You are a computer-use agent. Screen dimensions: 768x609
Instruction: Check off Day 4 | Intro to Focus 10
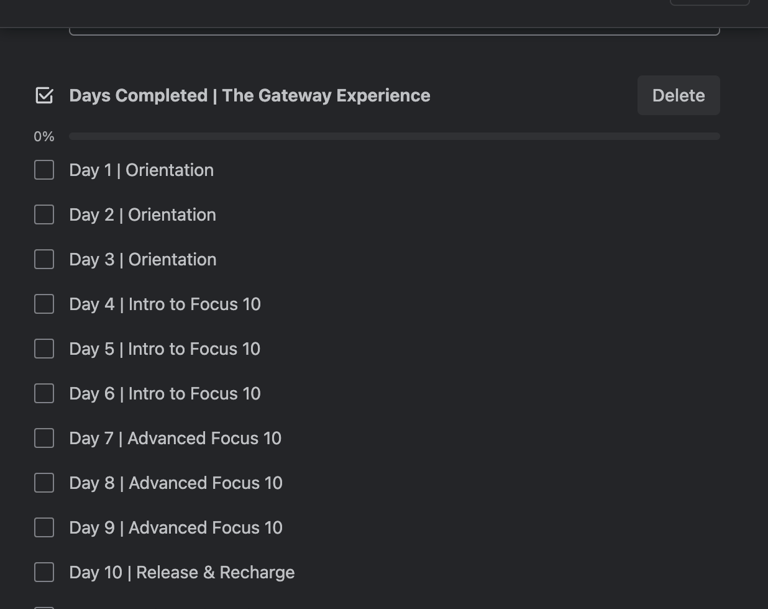(x=44, y=304)
